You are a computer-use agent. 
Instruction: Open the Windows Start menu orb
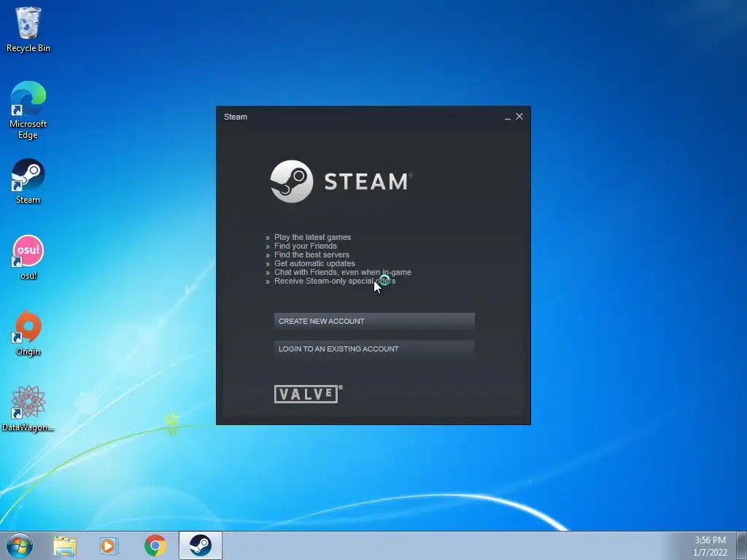[x=20, y=545]
